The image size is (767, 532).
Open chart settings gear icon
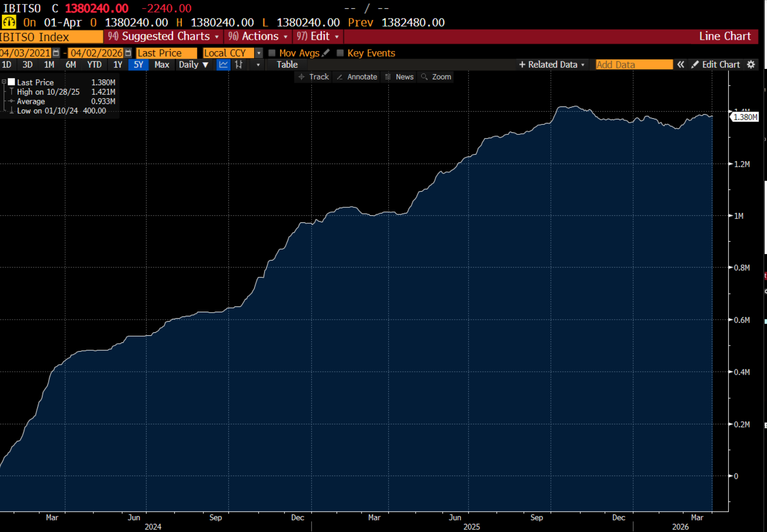[751, 65]
